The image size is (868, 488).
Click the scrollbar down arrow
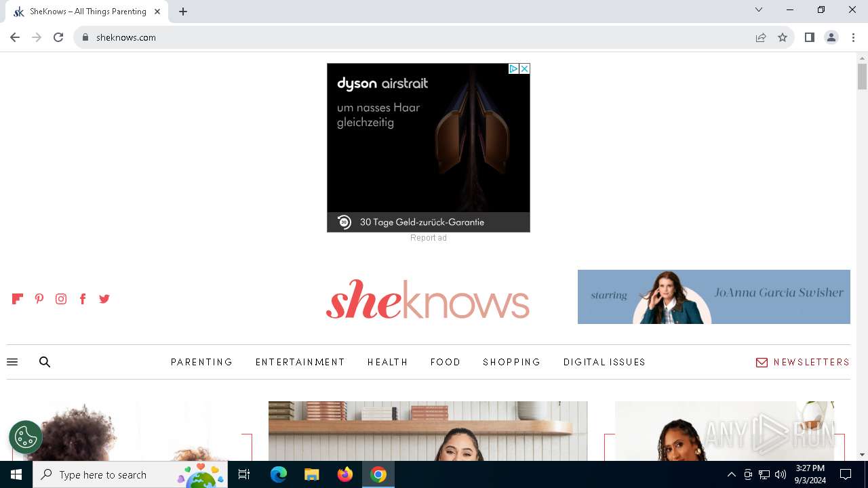862,455
